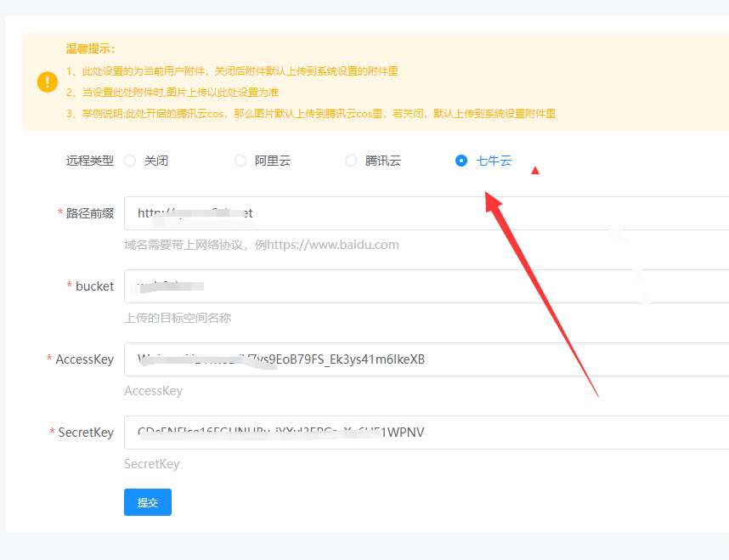Click the 上传的目标空间名称 help text
The width and height of the screenshot is (729, 560).
pos(178,318)
